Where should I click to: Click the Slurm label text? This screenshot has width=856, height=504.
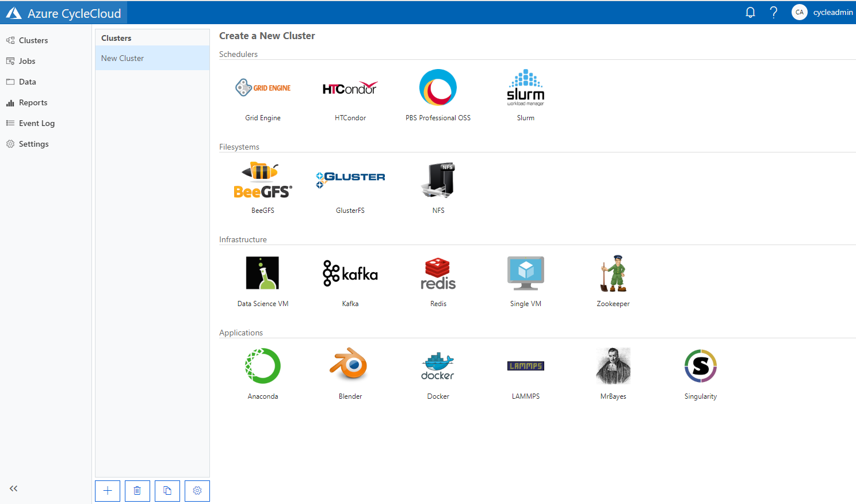[526, 118]
